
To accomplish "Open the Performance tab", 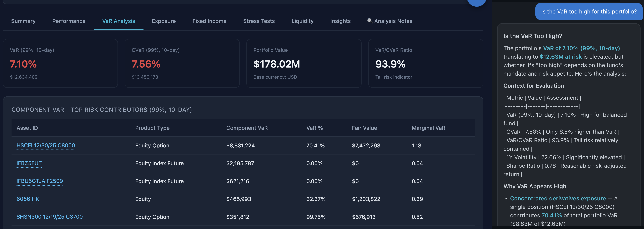I will [x=69, y=21].
